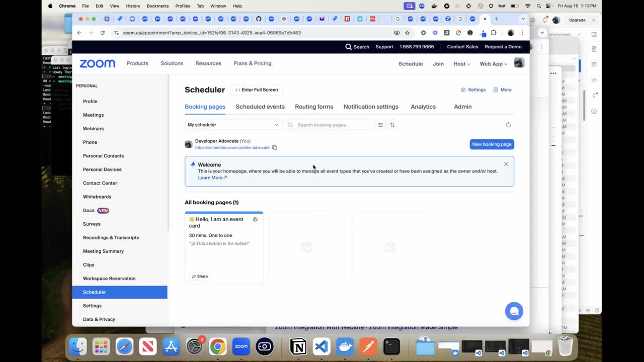Open the event card gear settings
The image size is (644, 362).
coord(255,219)
